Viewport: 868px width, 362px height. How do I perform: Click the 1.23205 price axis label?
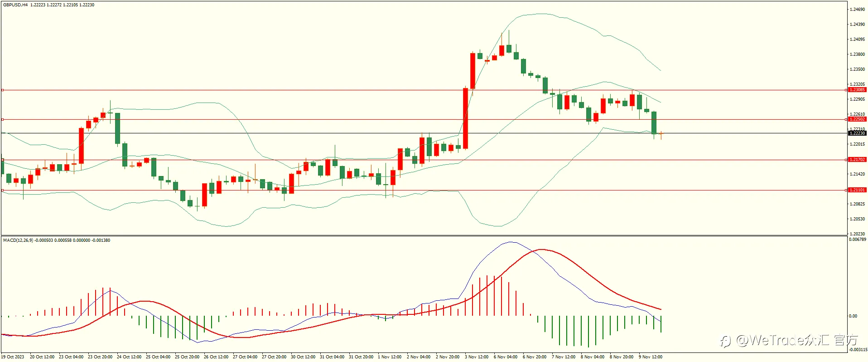tap(857, 84)
